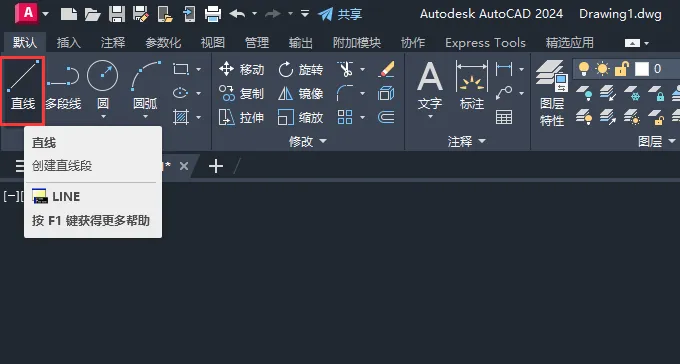Switch to the Express Tools tab
The width and height of the screenshot is (680, 364).
[485, 43]
